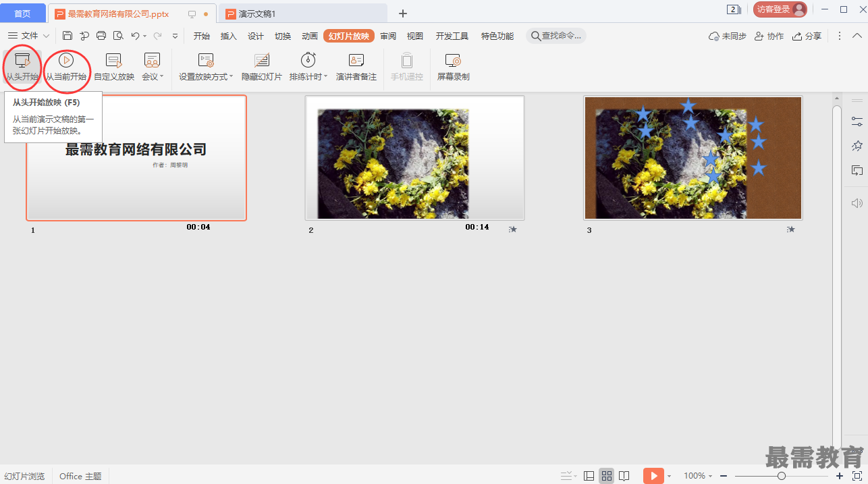Select slide 3 thumbnail with blue stars
Viewport: 868px width, 484px height.
coord(693,158)
